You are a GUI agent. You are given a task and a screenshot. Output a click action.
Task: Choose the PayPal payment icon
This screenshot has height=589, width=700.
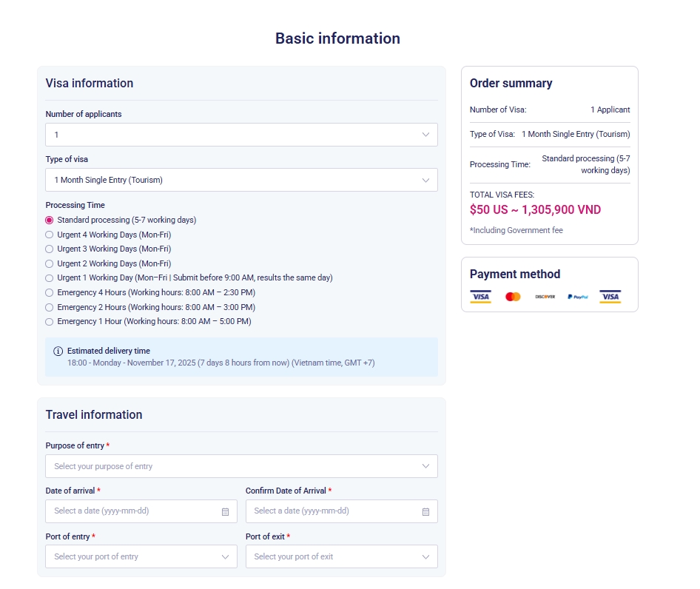578,295
